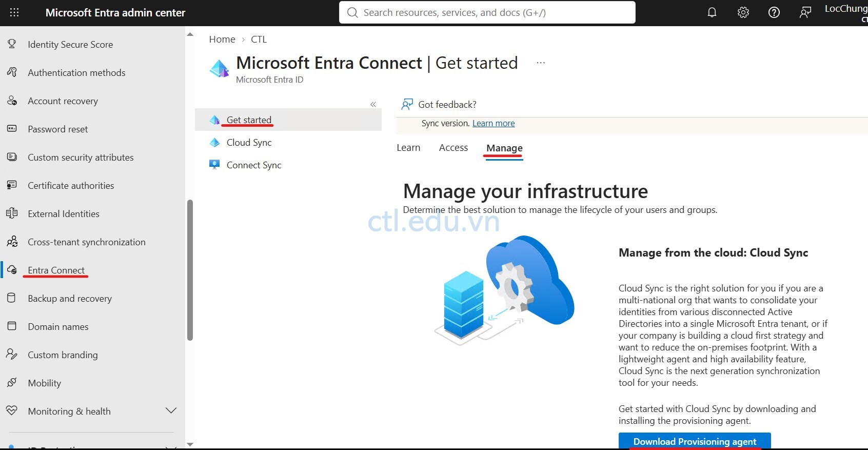The width and height of the screenshot is (868, 450).
Task: Click the Identity Secure Score trophy icon
Action: [12, 44]
